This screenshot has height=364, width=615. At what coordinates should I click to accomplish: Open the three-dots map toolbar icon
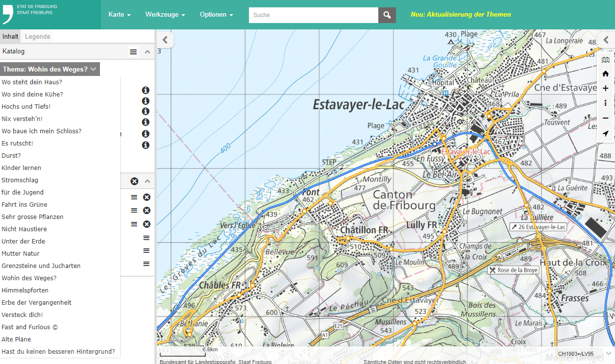tap(606, 103)
